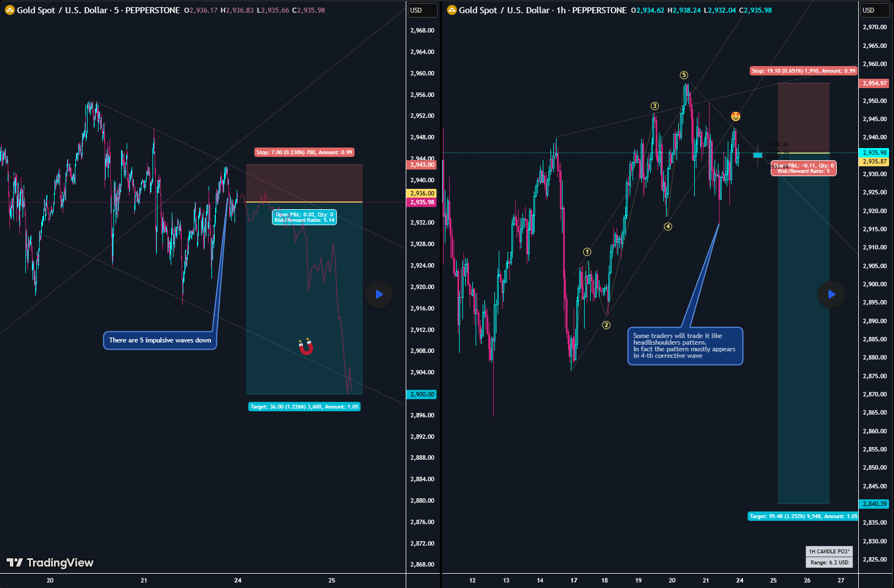Click the gold symbol icon on right chart
The width and height of the screenshot is (894, 588).
click(x=451, y=10)
